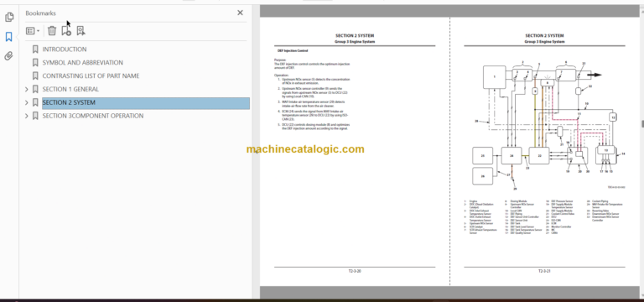644x302 pixels.
Task: Click bookmark icon beside INTRODUCTION
Action: click(x=35, y=49)
